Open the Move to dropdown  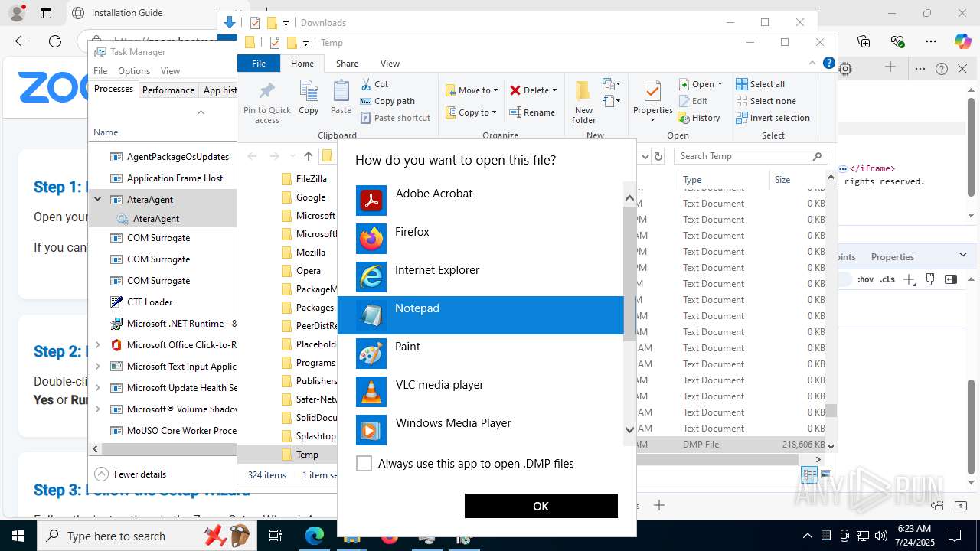(x=472, y=90)
